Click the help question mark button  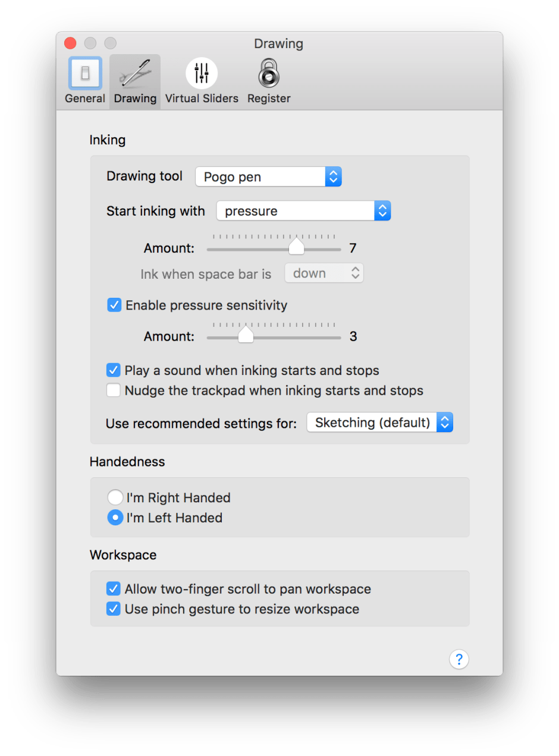[x=459, y=660]
